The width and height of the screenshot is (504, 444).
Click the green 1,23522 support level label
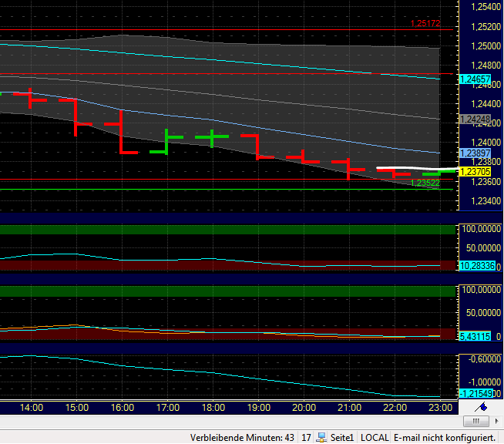(x=425, y=183)
